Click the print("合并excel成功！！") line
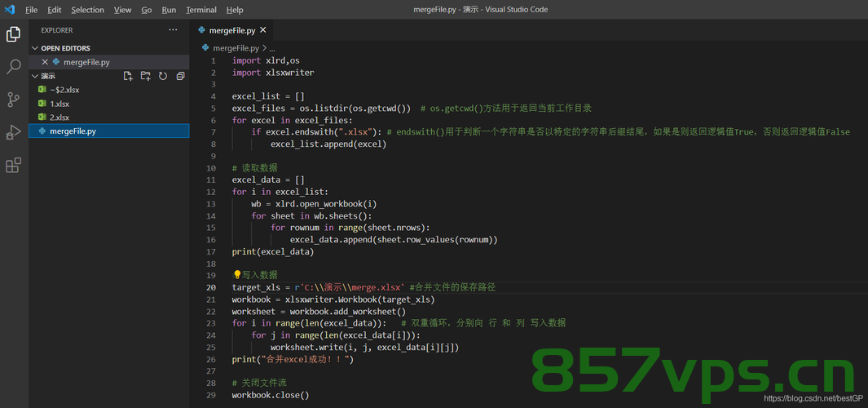This screenshot has height=408, width=868. [293, 359]
